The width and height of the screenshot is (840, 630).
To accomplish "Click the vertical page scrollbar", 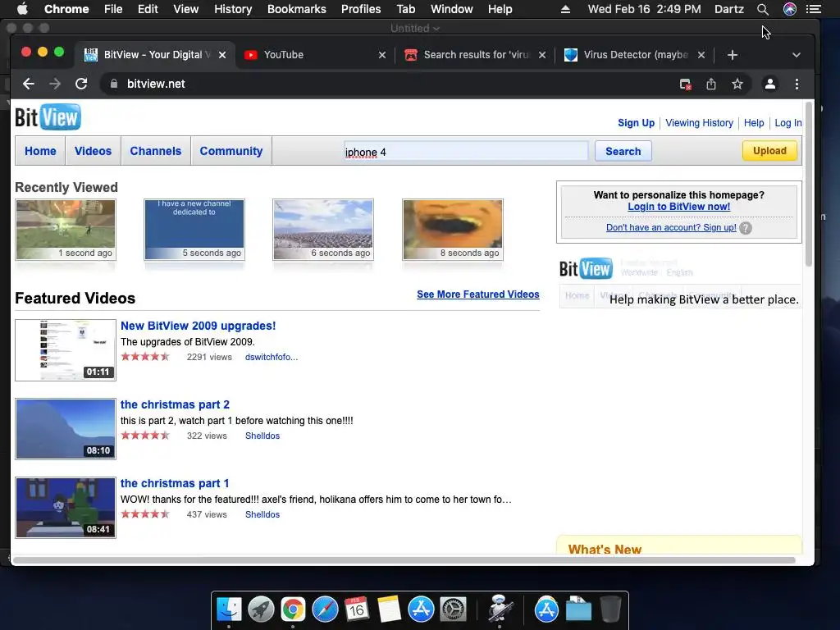I will tap(808, 185).
